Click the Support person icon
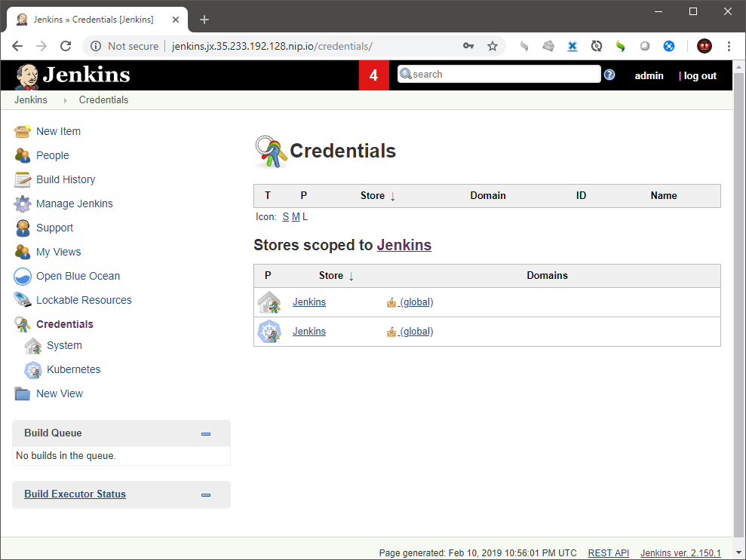 (x=23, y=228)
